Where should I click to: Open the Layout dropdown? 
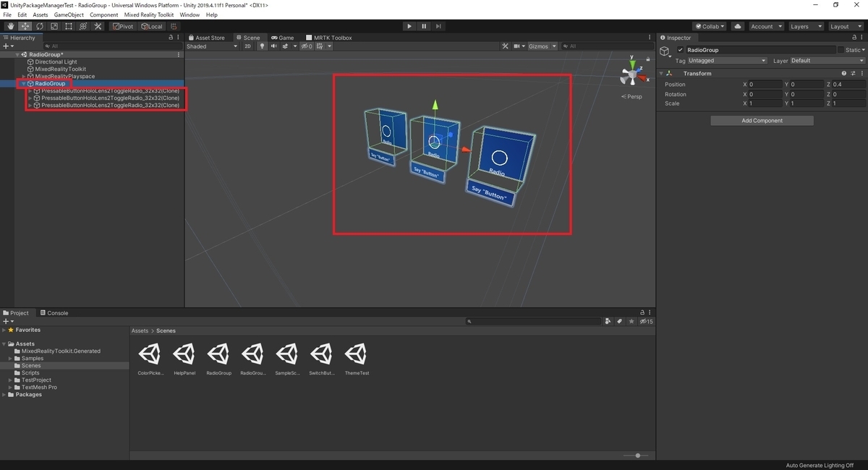click(x=846, y=26)
